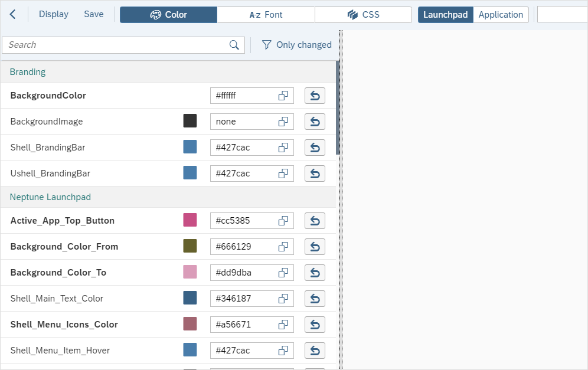Open value help for Background_Color_To field
The width and height of the screenshot is (588, 370).
tap(283, 273)
